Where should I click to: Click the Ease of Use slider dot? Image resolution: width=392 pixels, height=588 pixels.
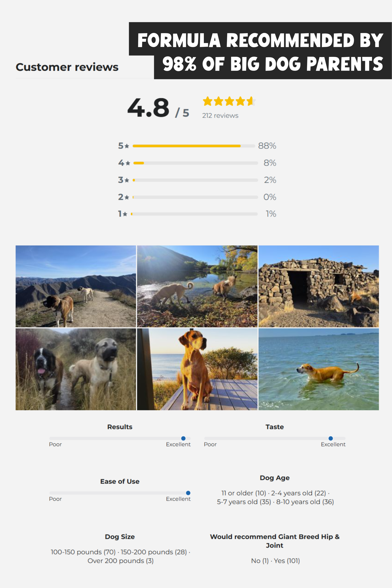(x=188, y=493)
